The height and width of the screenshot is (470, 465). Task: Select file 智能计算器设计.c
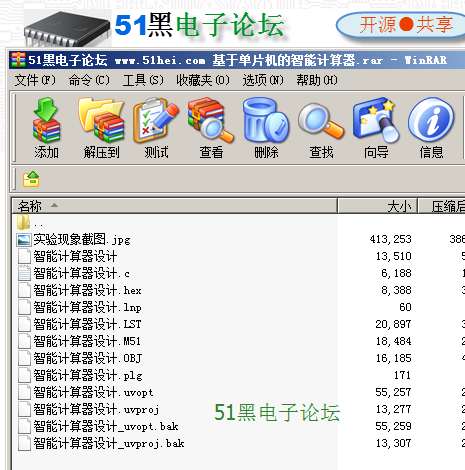point(81,273)
